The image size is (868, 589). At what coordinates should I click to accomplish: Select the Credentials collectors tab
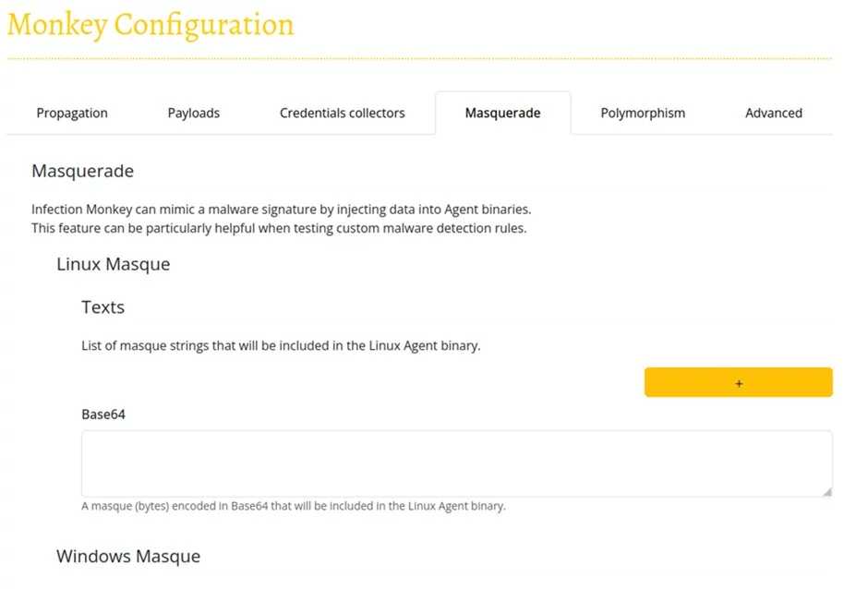[x=343, y=114]
